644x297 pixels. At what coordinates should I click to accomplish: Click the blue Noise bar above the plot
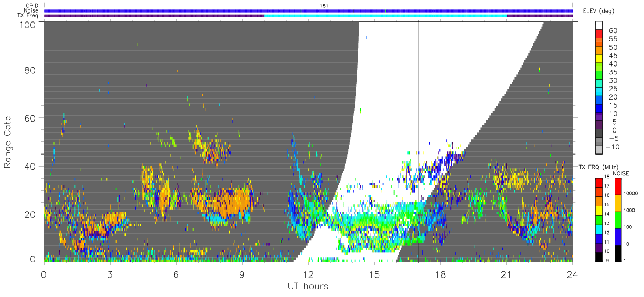point(308,10)
